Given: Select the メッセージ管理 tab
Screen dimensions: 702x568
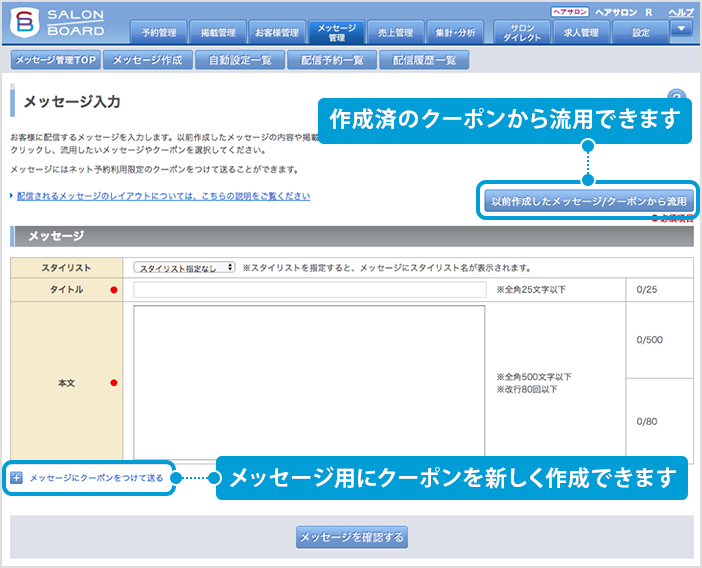Looking at the screenshot, I should click(x=337, y=32).
